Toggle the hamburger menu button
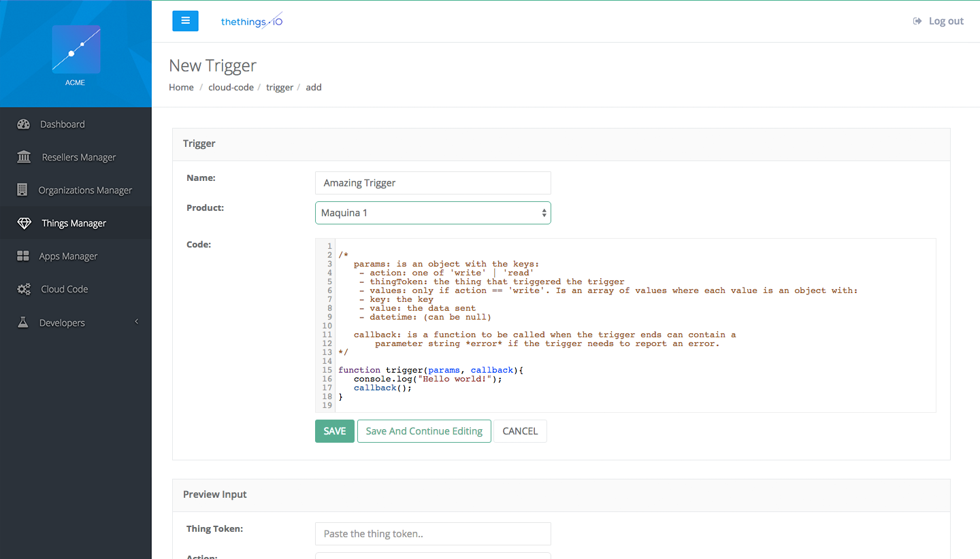 click(185, 21)
